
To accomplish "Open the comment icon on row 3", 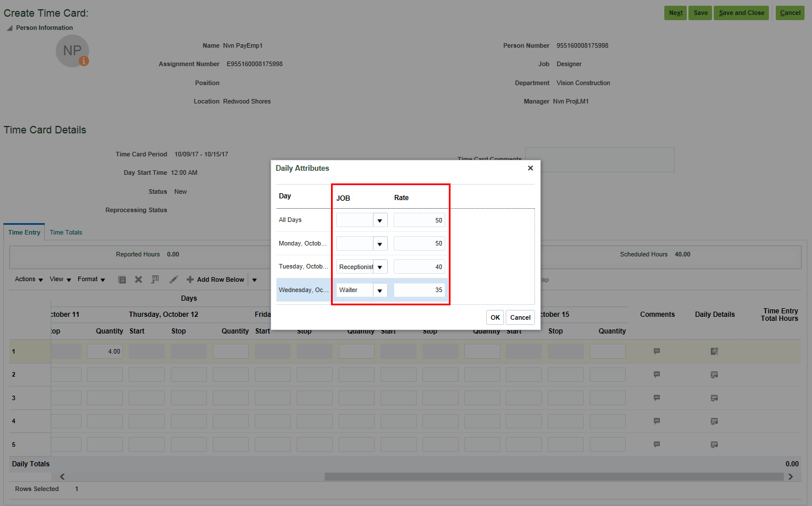I will pyautogui.click(x=656, y=397).
